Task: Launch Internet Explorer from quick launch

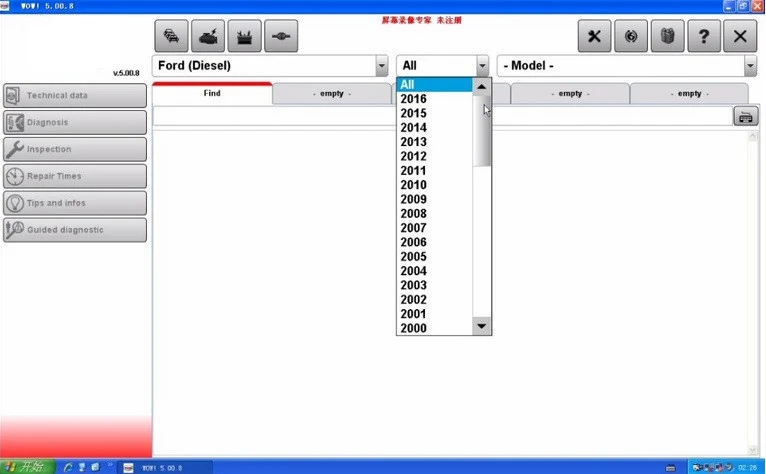Action: 68,467
